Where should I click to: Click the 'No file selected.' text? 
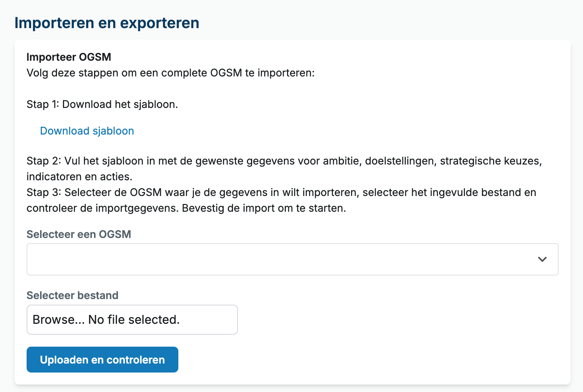point(134,320)
